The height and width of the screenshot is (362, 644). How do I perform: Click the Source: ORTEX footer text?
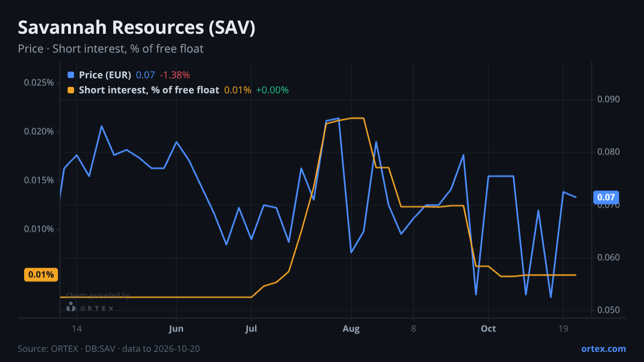point(109,349)
